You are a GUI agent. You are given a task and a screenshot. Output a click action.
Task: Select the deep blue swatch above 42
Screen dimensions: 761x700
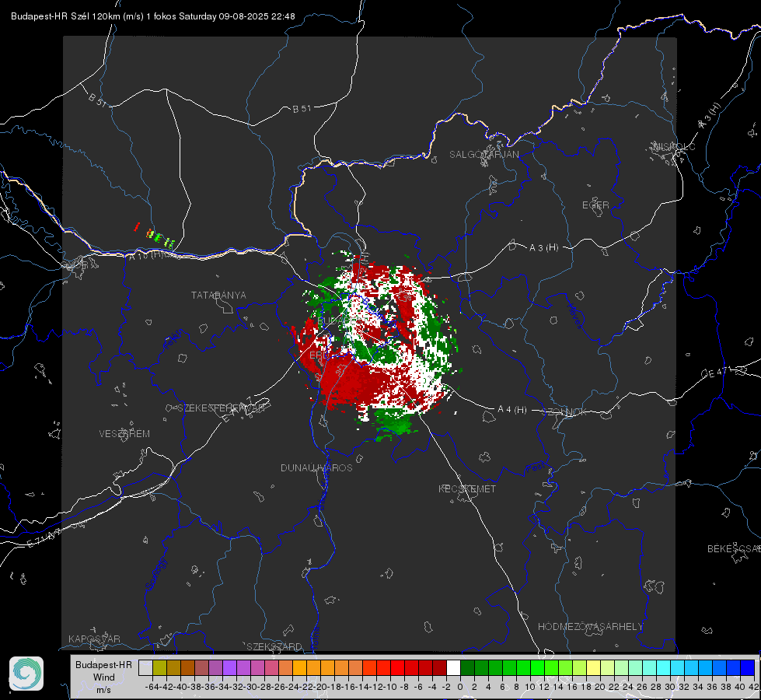[748, 667]
